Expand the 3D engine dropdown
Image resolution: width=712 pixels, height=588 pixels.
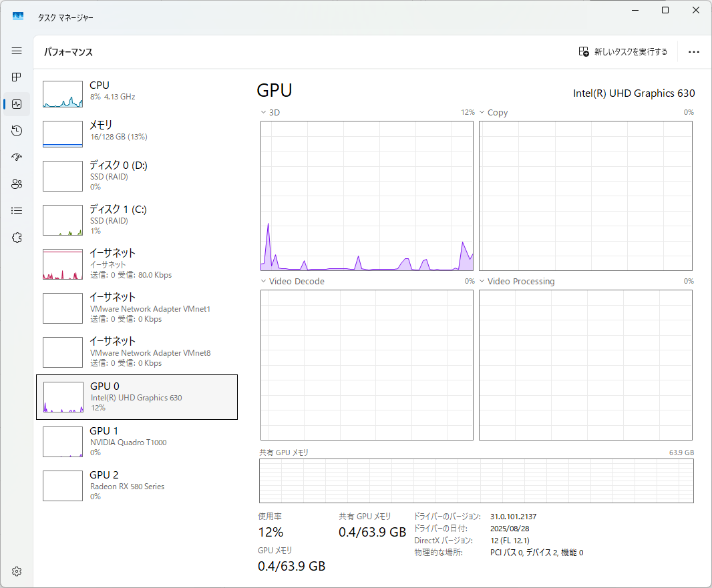pyautogui.click(x=263, y=112)
